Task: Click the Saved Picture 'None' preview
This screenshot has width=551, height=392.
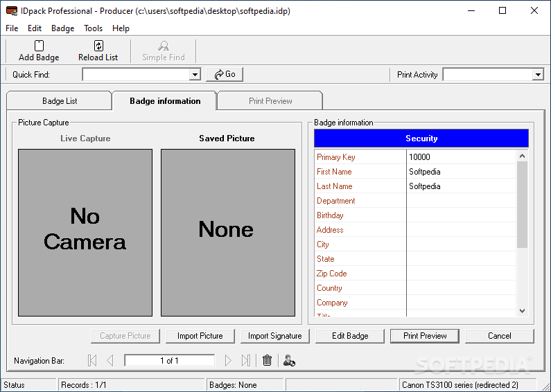Action: tap(228, 233)
